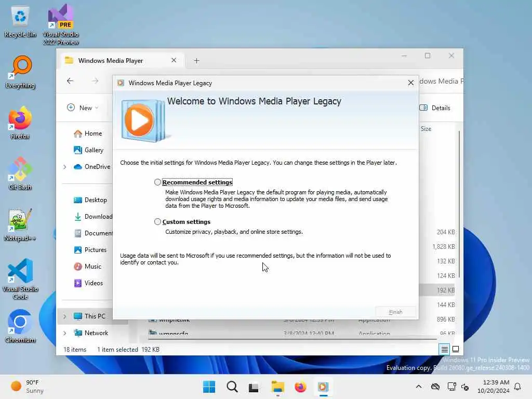Image resolution: width=532 pixels, height=399 pixels.
Task: Toggle the Details pane in File Explorer
Action: tap(435, 108)
